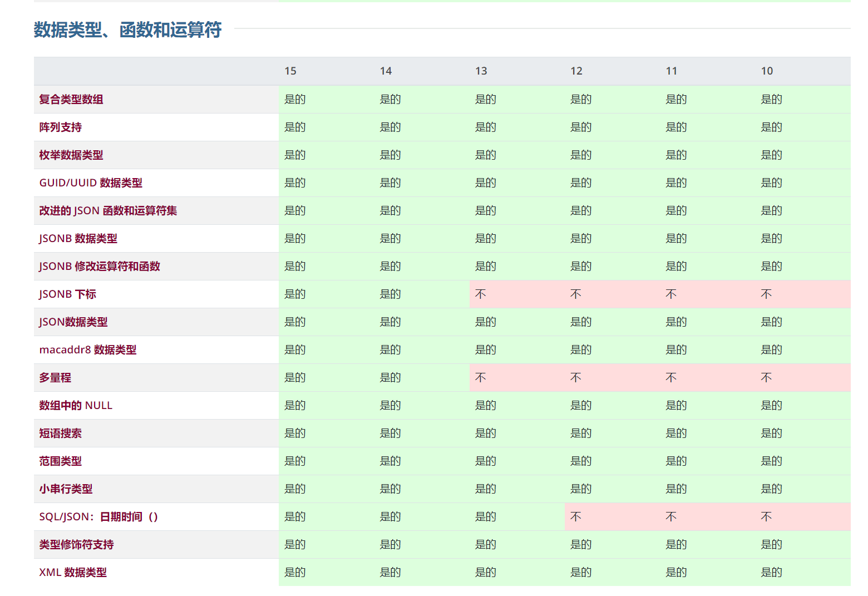
Task: Click the 是的 cell for 数组中的 NULL version 12
Action: coord(612,406)
